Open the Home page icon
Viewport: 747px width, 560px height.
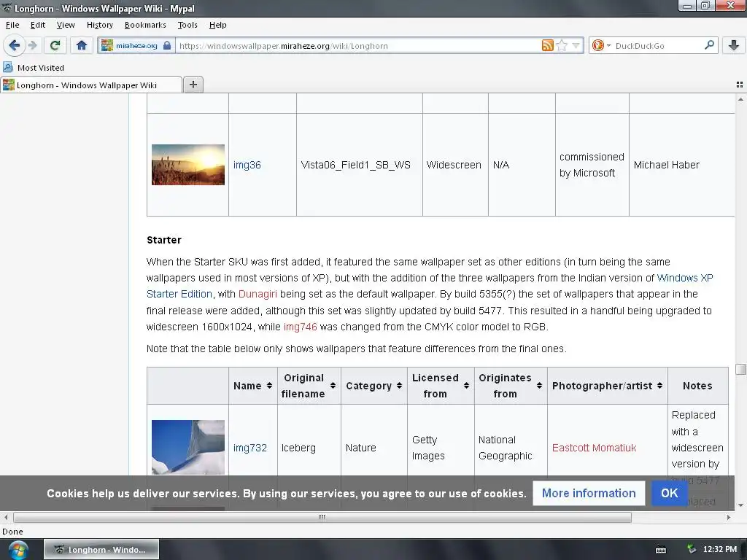tap(82, 45)
